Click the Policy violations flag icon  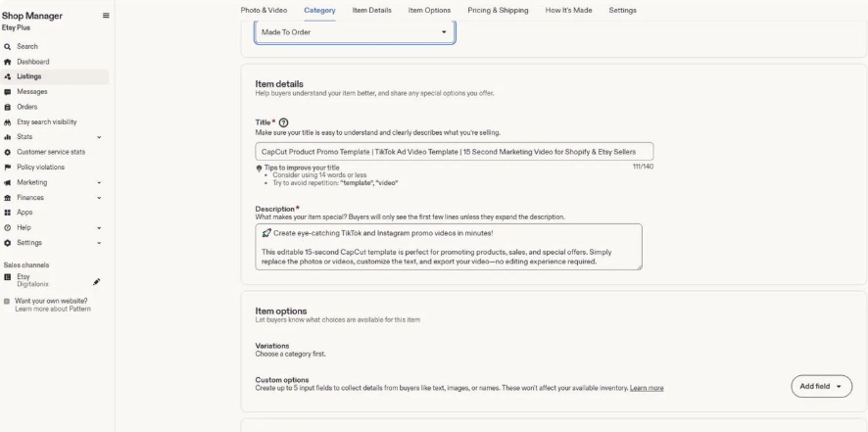tap(7, 168)
